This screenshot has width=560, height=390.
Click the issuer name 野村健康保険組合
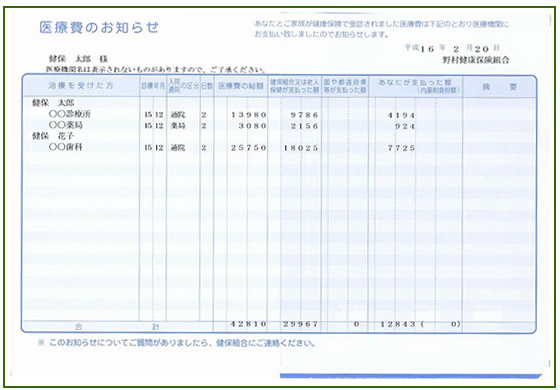[476, 60]
